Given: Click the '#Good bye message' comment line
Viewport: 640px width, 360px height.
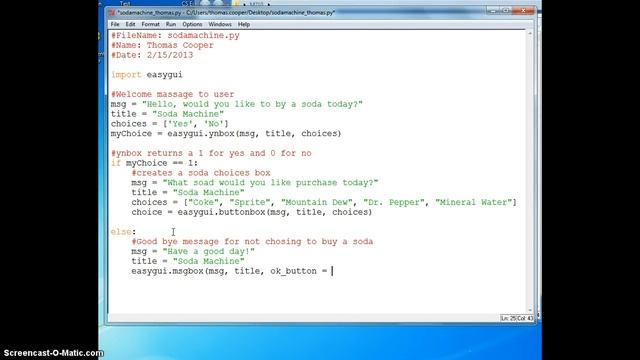Looking at the screenshot, I should point(252,241).
